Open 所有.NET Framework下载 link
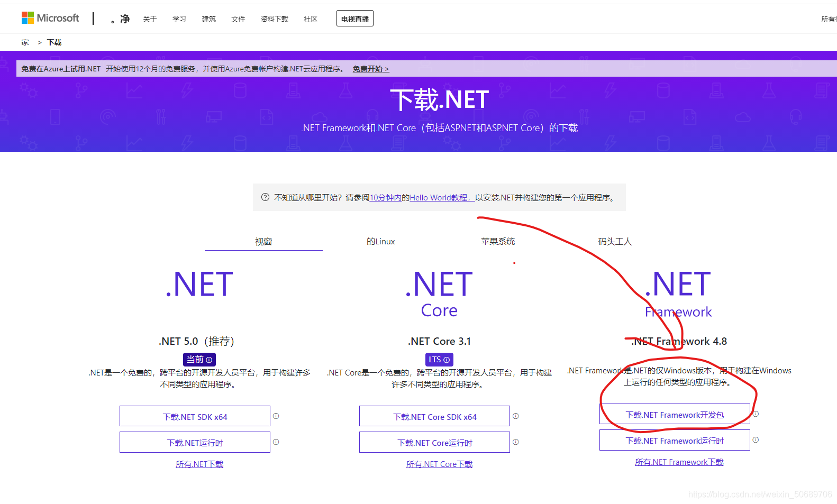837x504 pixels. (x=679, y=462)
